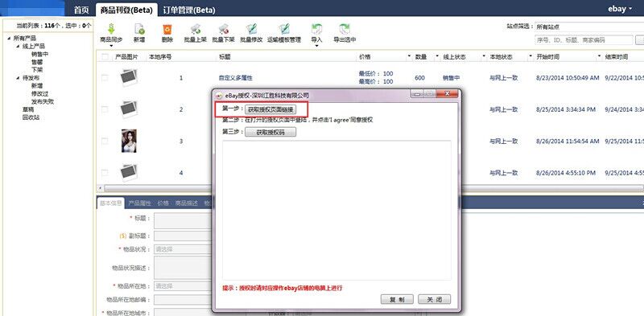Click the 获取授权码 button

coord(270,132)
